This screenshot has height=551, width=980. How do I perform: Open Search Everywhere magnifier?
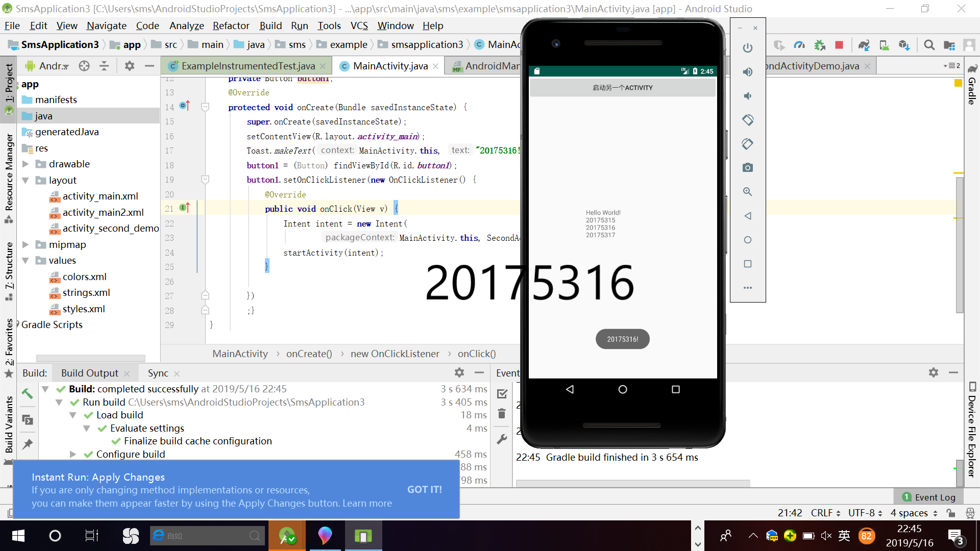(929, 45)
